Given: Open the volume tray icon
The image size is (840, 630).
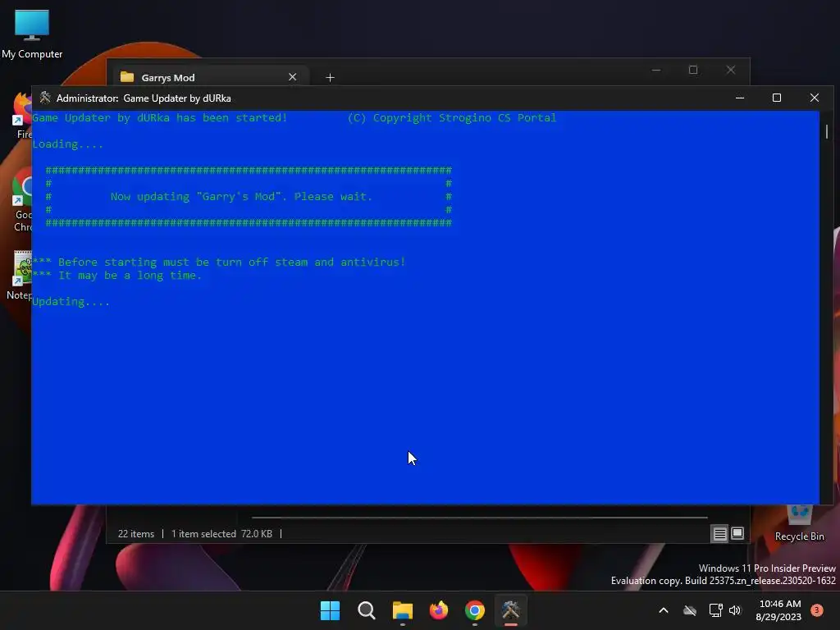Looking at the screenshot, I should point(735,610).
